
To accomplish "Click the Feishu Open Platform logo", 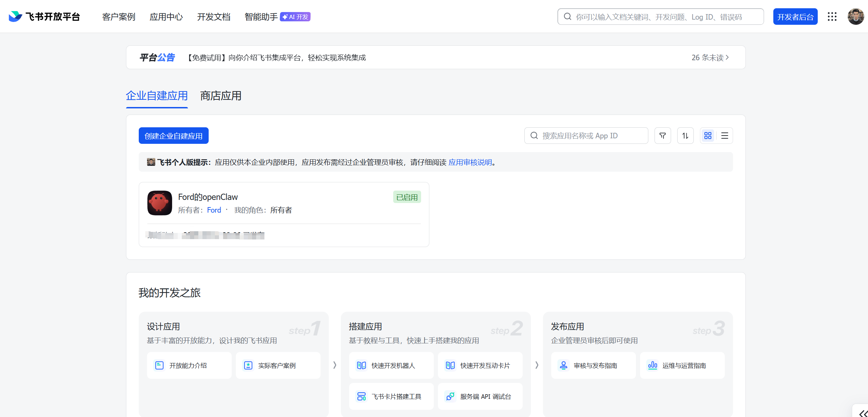I will 44,16.
